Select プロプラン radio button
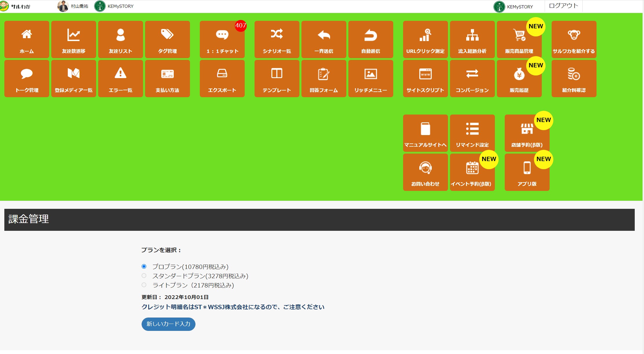The width and height of the screenshot is (644, 354). click(x=144, y=266)
